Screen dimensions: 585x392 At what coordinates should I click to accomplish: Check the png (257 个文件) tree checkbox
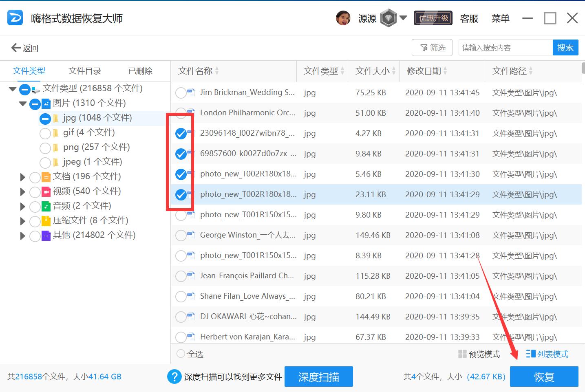click(x=45, y=148)
